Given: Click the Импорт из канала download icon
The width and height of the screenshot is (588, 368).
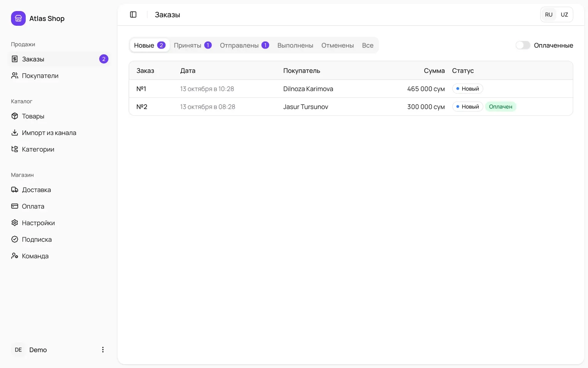Looking at the screenshot, I should 15,132.
